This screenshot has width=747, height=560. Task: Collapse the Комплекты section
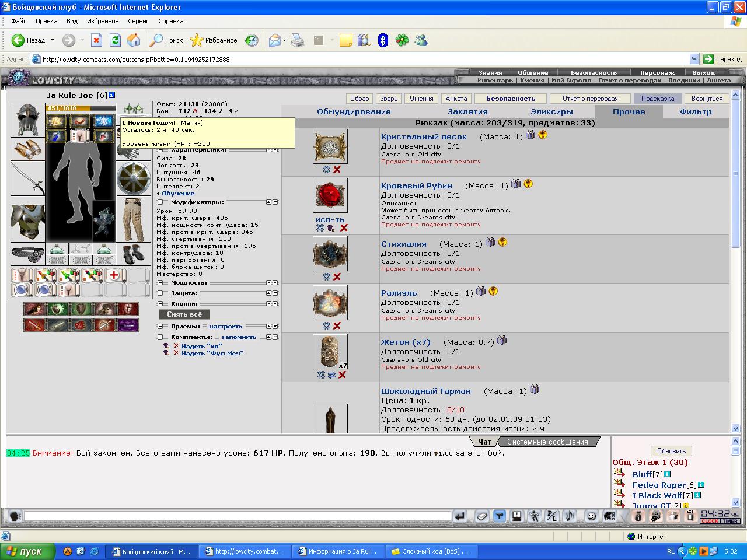coord(160,337)
